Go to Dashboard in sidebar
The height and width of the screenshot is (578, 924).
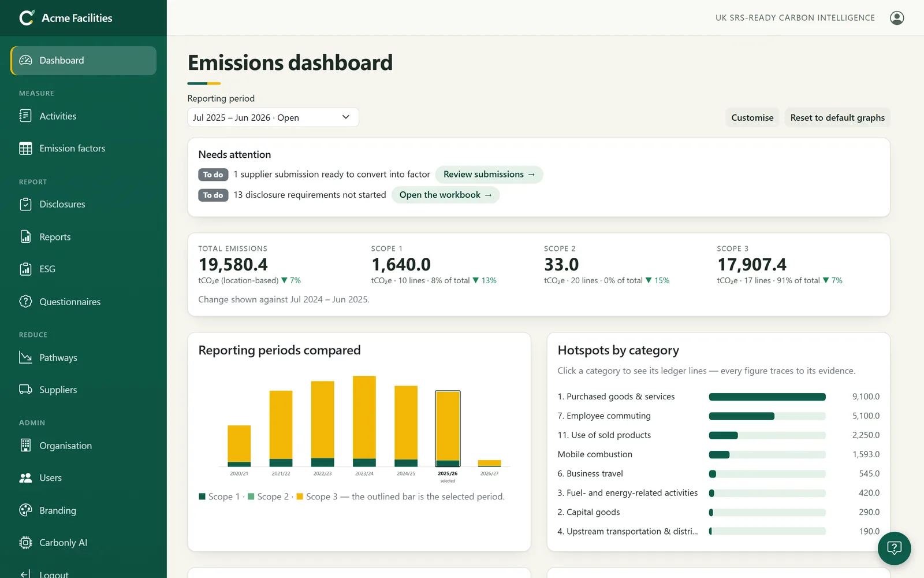[x=83, y=60]
